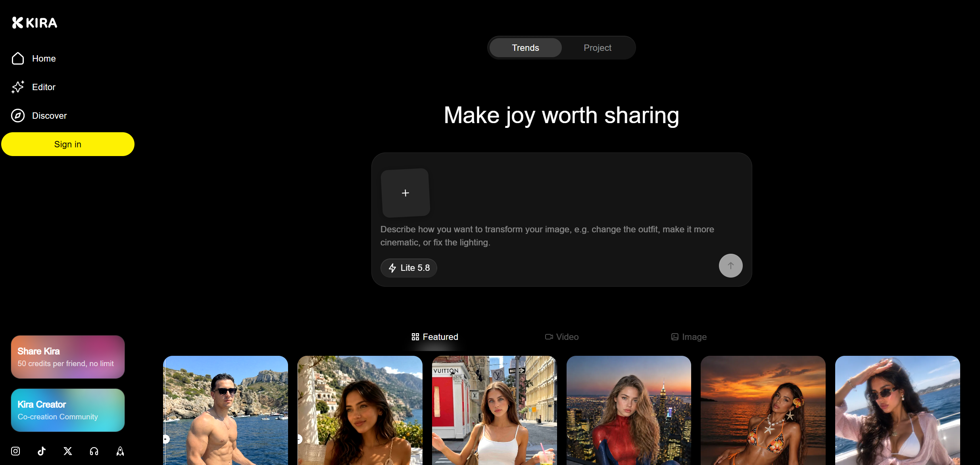Select the Video tab
This screenshot has height=465, width=980.
[x=562, y=337]
